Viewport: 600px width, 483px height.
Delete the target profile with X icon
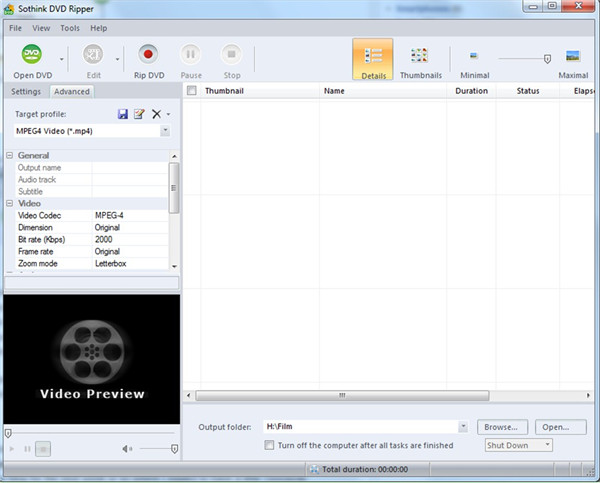coord(155,115)
